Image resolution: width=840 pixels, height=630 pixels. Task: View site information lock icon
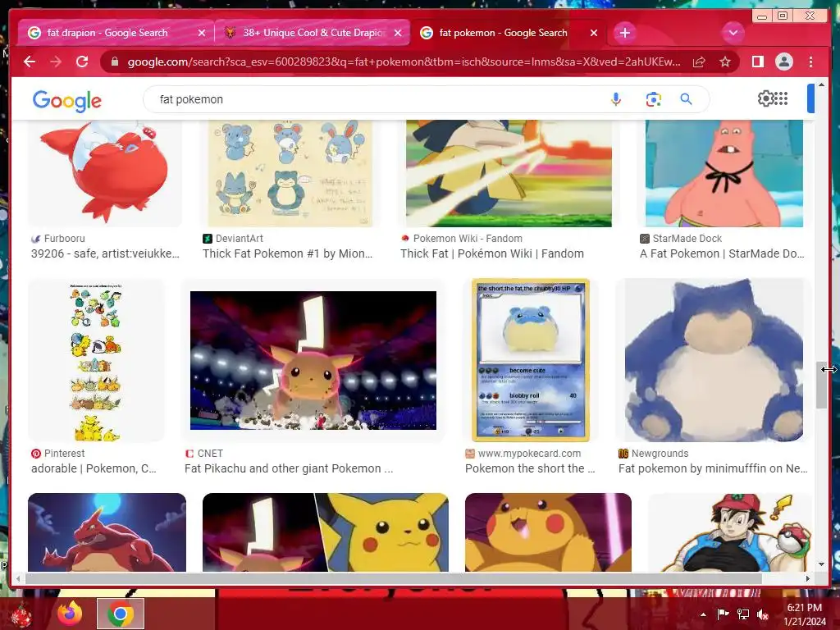point(114,62)
